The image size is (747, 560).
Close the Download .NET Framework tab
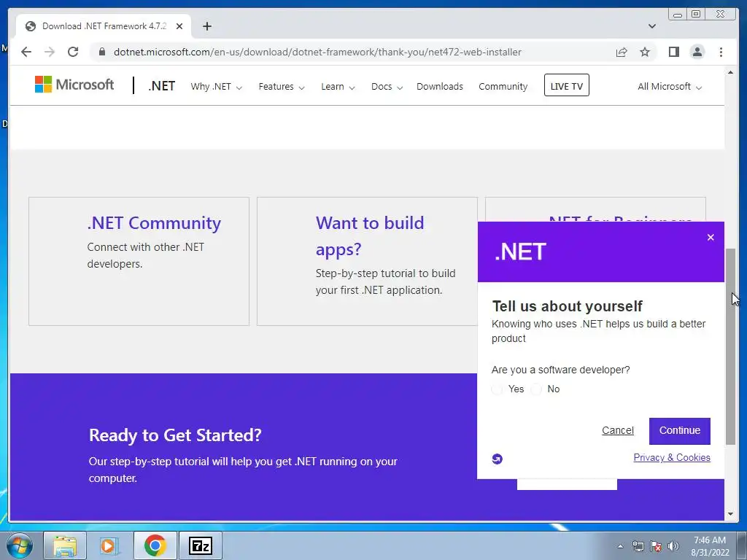point(179,26)
